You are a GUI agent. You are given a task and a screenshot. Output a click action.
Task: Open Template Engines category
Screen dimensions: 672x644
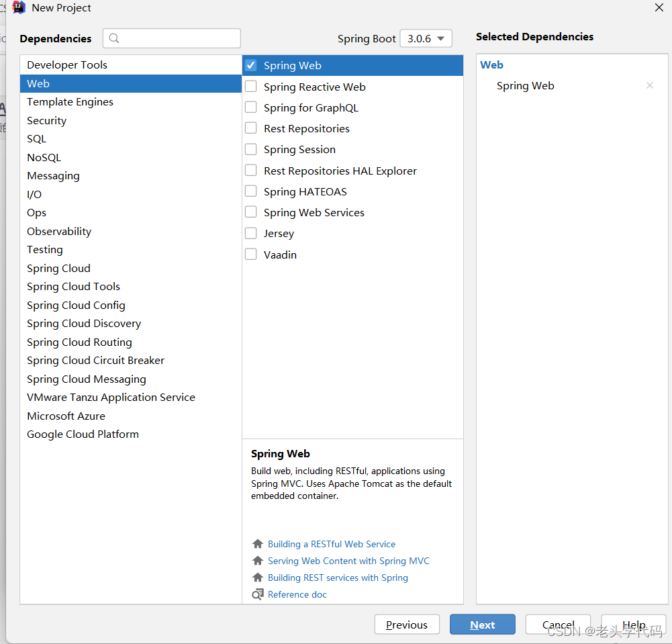tap(131, 102)
